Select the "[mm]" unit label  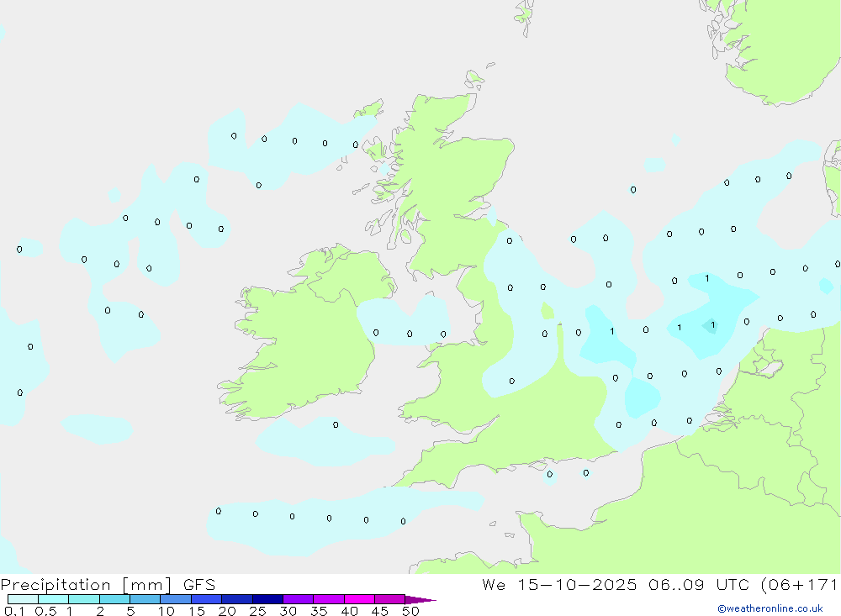[146, 585]
